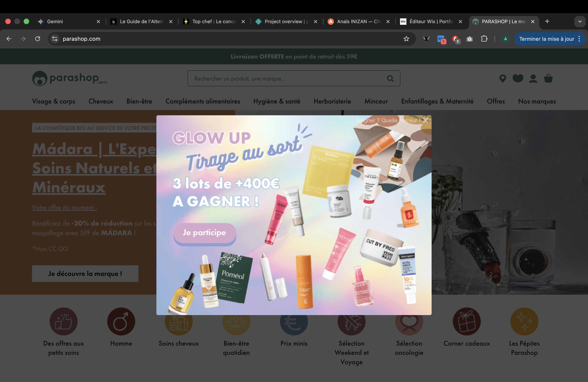This screenshot has width=588, height=382.
Task: Click the Offres menu item
Action: pyautogui.click(x=496, y=101)
